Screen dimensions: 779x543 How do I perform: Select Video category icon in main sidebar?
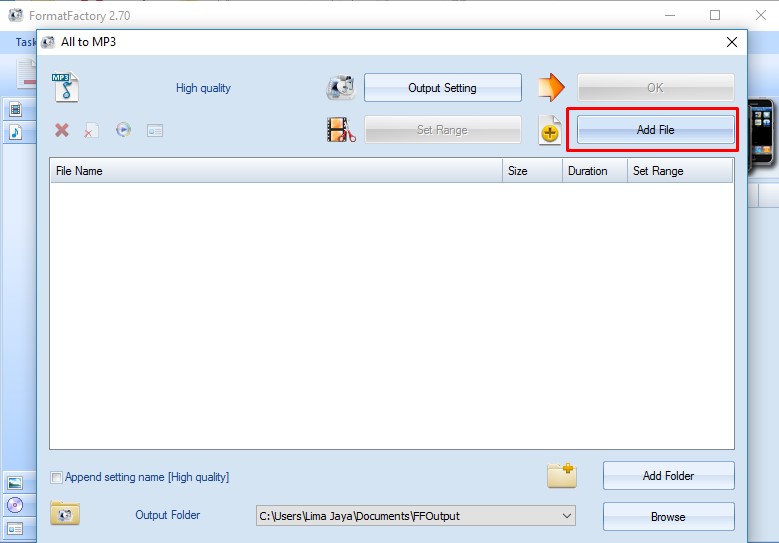click(15, 109)
